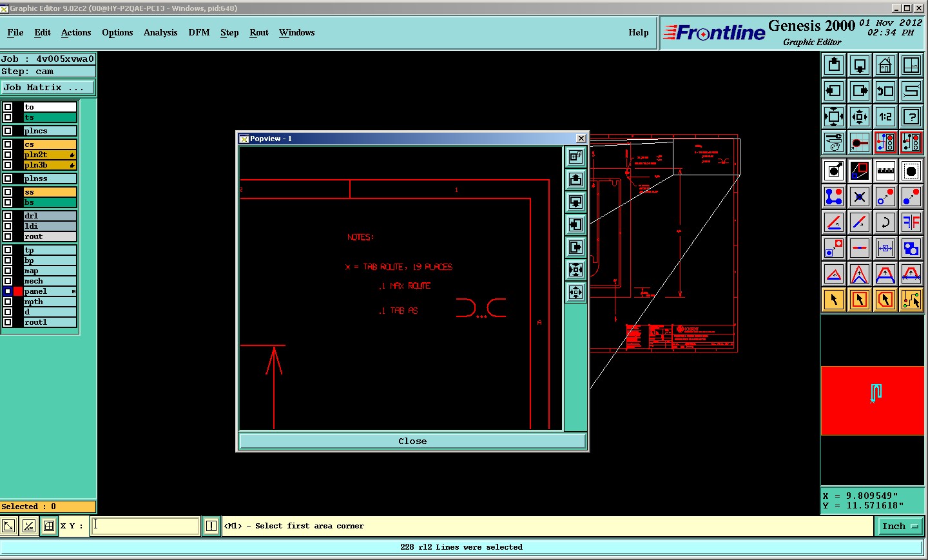This screenshot has width=928, height=560.
Task: Toggle checkbox for layer drl
Action: 8,216
